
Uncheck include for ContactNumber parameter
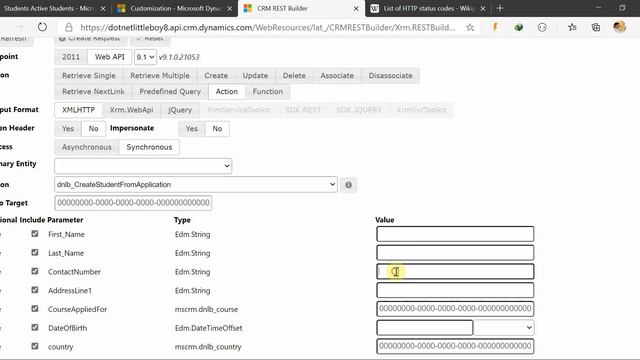point(35,271)
